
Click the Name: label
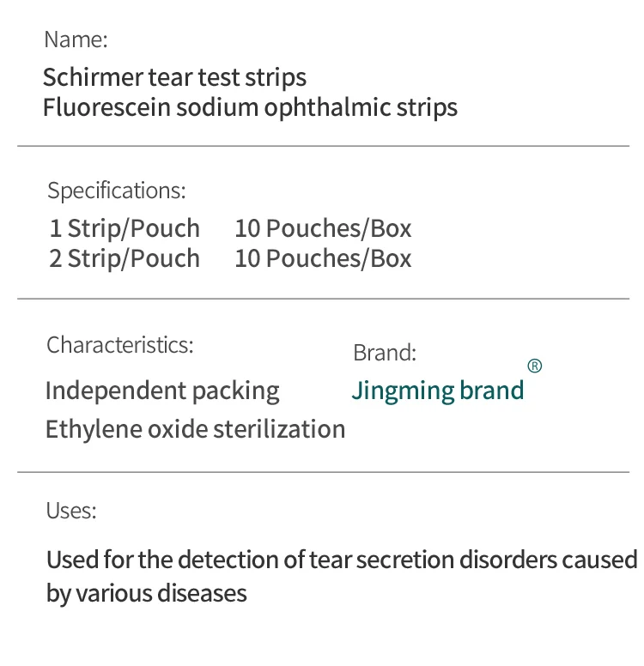click(76, 39)
